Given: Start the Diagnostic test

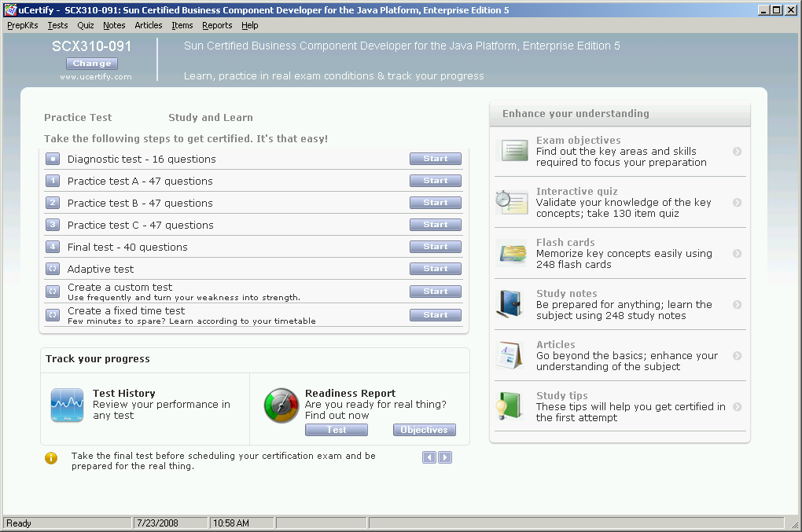Looking at the screenshot, I should pyautogui.click(x=436, y=159).
